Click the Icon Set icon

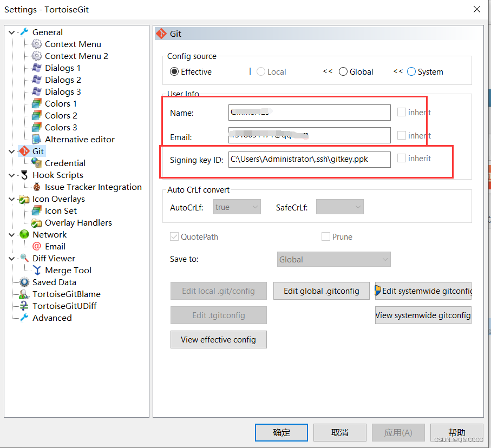pos(37,210)
